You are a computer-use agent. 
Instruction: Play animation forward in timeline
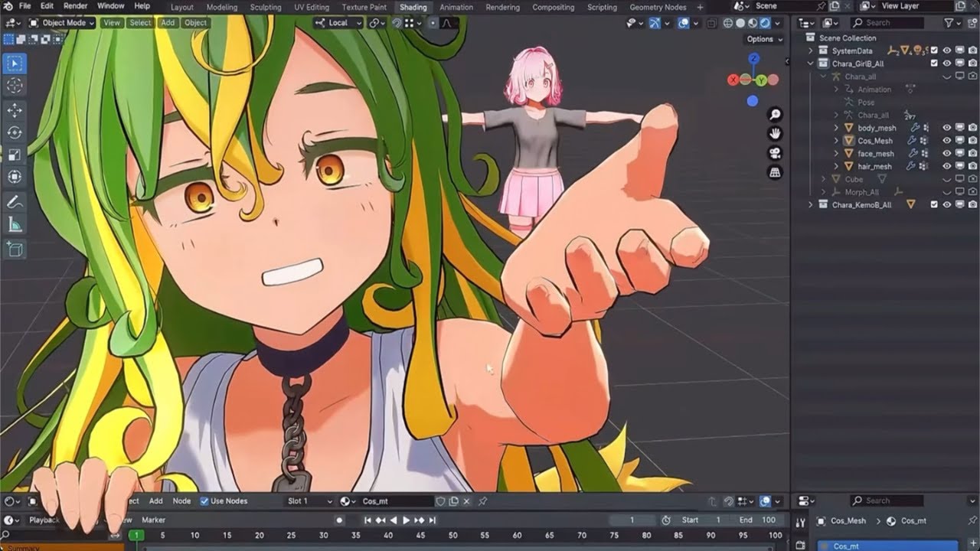coord(407,520)
